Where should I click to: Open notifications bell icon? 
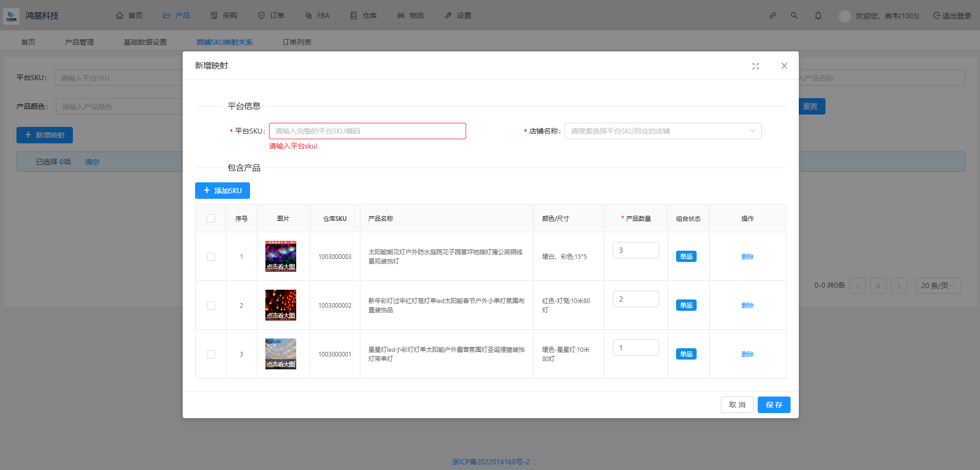(818, 15)
